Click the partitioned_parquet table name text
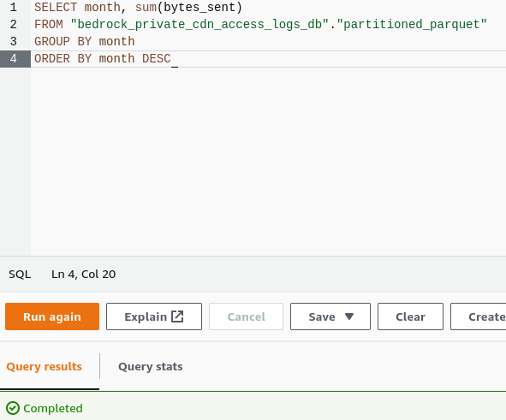Image resolution: width=506 pixels, height=420 pixels. pos(412,25)
